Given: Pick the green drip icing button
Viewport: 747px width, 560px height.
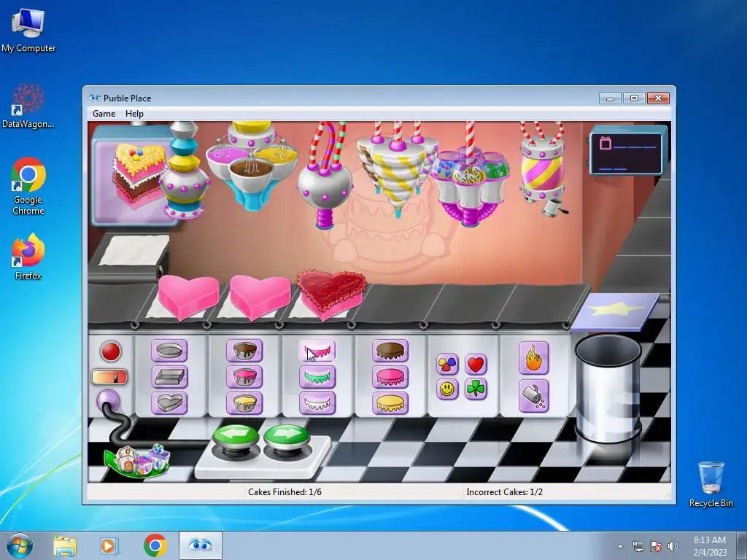Looking at the screenshot, I should [317, 377].
